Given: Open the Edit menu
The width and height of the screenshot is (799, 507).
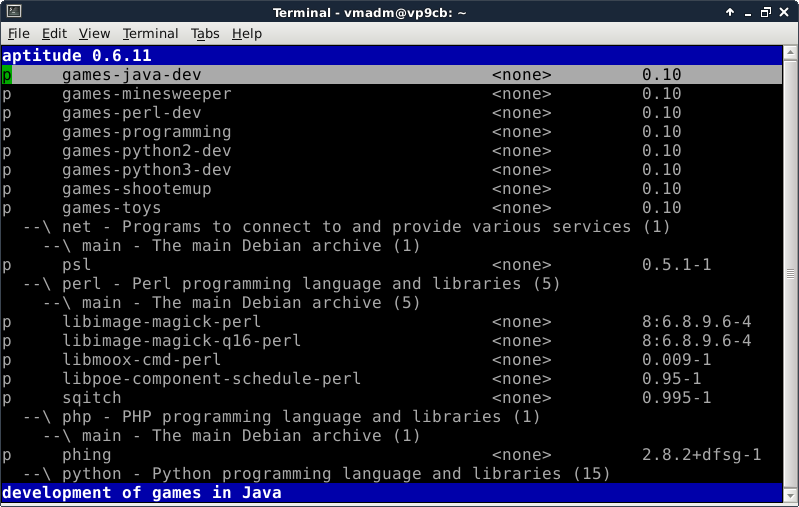Looking at the screenshot, I should 54,33.
